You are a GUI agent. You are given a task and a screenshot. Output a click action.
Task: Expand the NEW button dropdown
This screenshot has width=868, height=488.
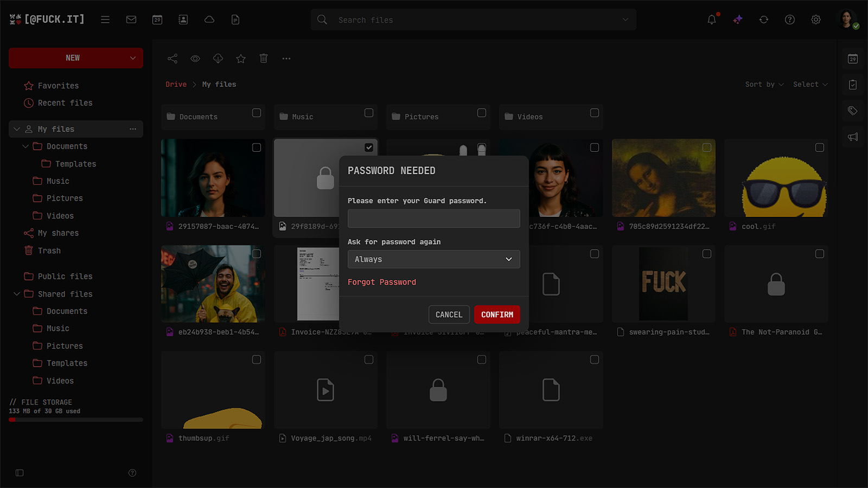pos(133,58)
